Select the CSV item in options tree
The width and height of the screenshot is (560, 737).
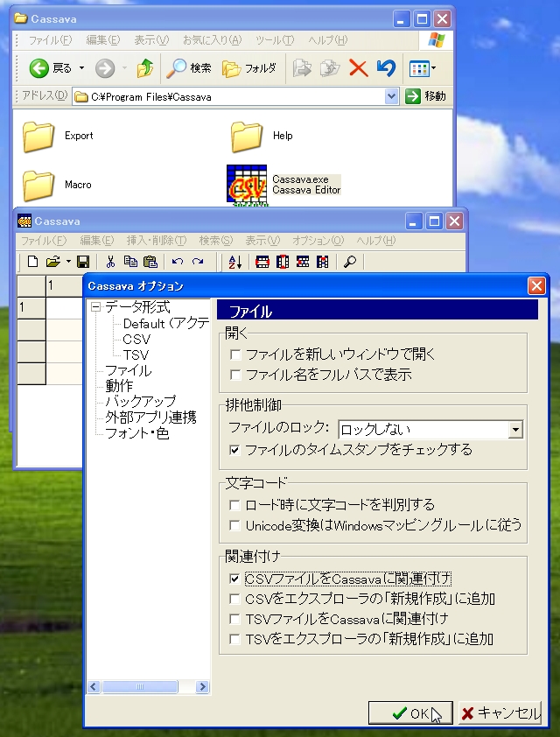[136, 340]
